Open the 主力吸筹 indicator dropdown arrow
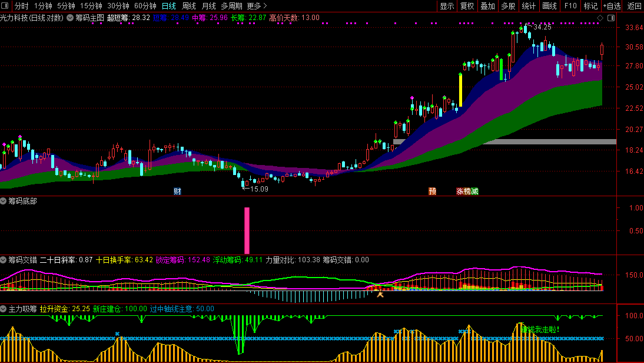The width and height of the screenshot is (644, 363). pyautogui.click(x=4, y=308)
